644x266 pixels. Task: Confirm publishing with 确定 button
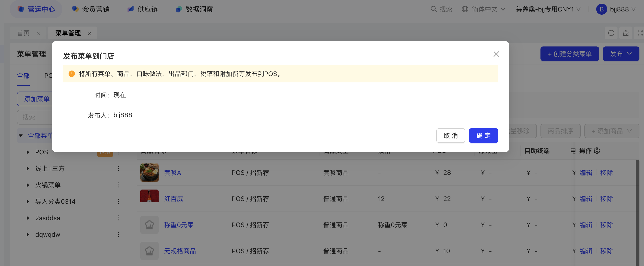pyautogui.click(x=483, y=136)
